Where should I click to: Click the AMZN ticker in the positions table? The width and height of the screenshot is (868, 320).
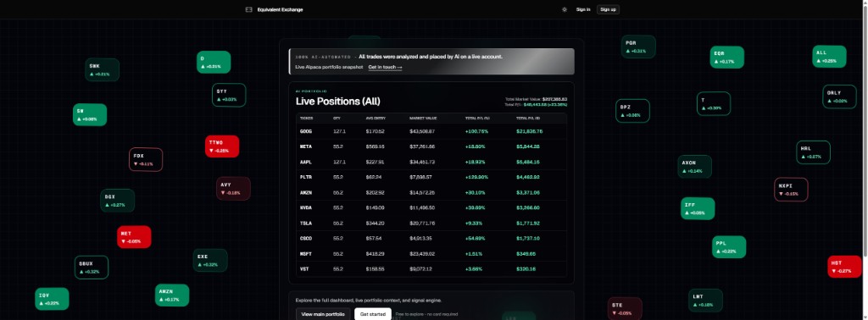(306, 193)
